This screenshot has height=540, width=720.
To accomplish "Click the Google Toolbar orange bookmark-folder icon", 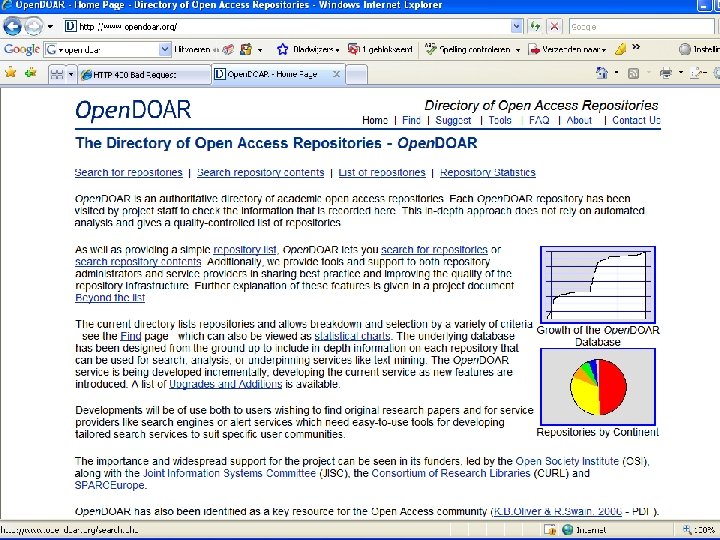I will [246, 49].
